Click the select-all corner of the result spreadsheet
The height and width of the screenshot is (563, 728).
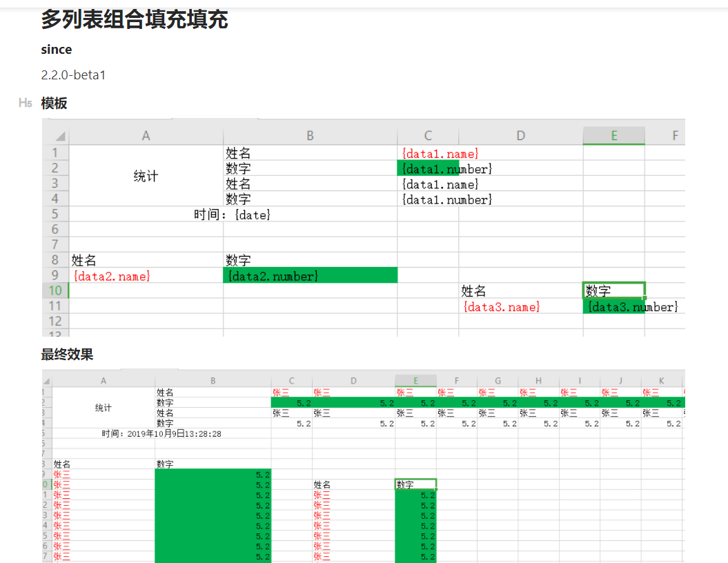tap(47, 379)
